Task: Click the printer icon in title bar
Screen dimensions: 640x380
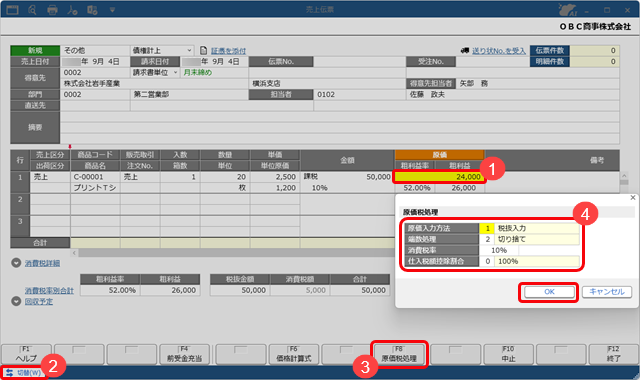Action: tap(52, 10)
